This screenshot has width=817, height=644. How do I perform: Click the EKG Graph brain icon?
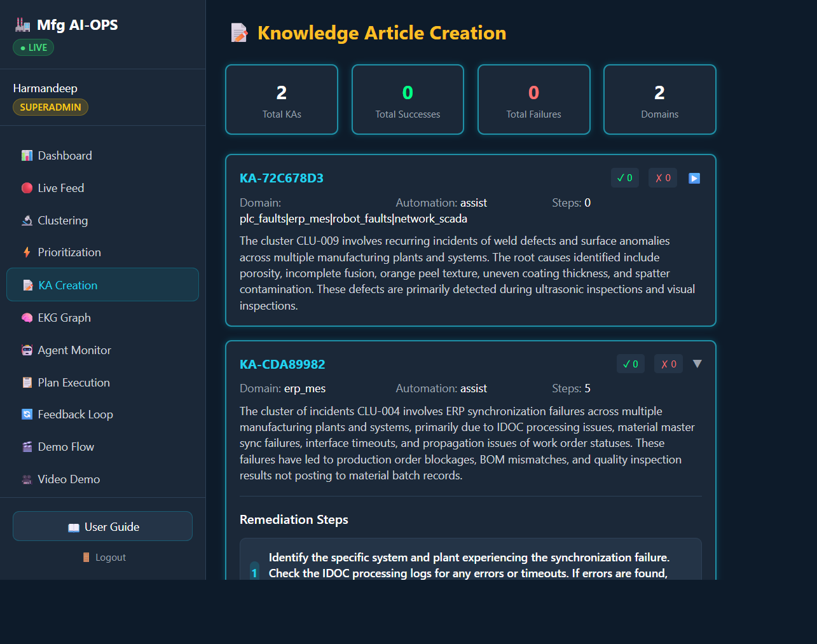[27, 318]
